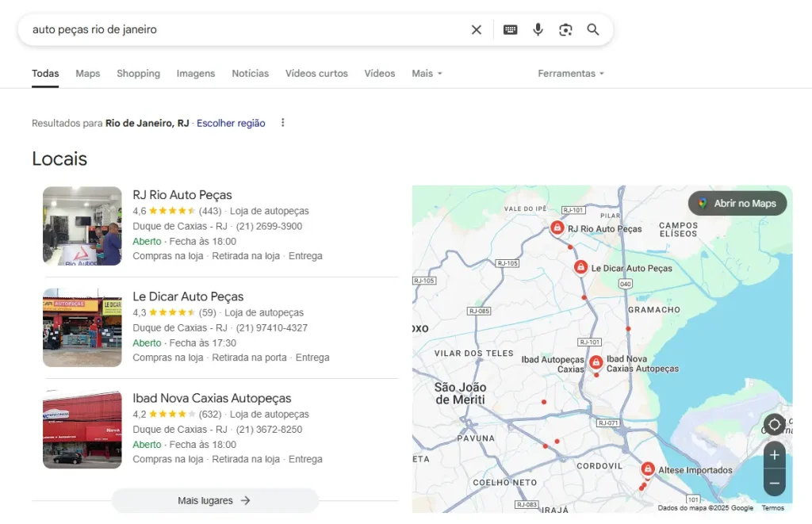Click the magnifying glass search icon
The width and height of the screenshot is (812, 524).
pyautogui.click(x=593, y=29)
